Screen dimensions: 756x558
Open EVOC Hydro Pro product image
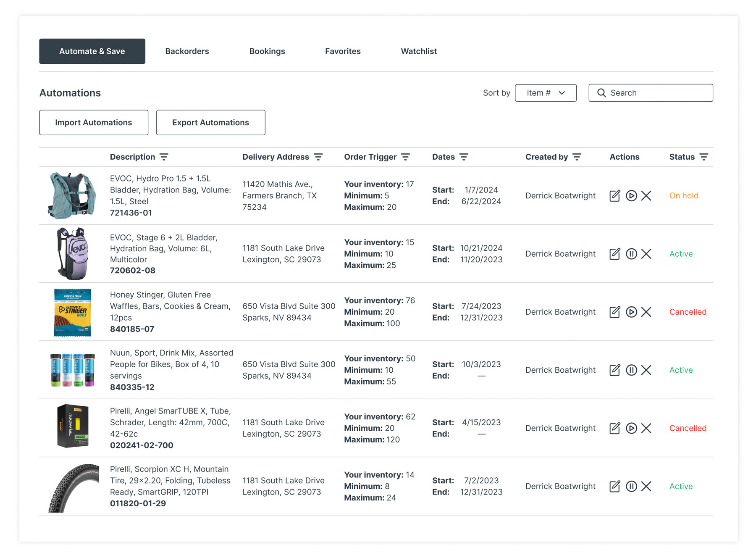(x=72, y=195)
